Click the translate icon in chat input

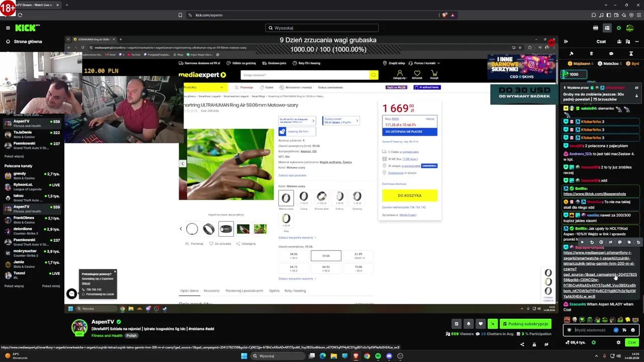click(624, 330)
